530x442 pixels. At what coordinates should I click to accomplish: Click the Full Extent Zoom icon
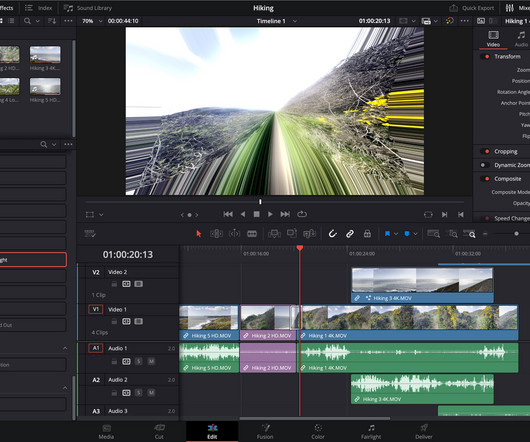(433, 234)
